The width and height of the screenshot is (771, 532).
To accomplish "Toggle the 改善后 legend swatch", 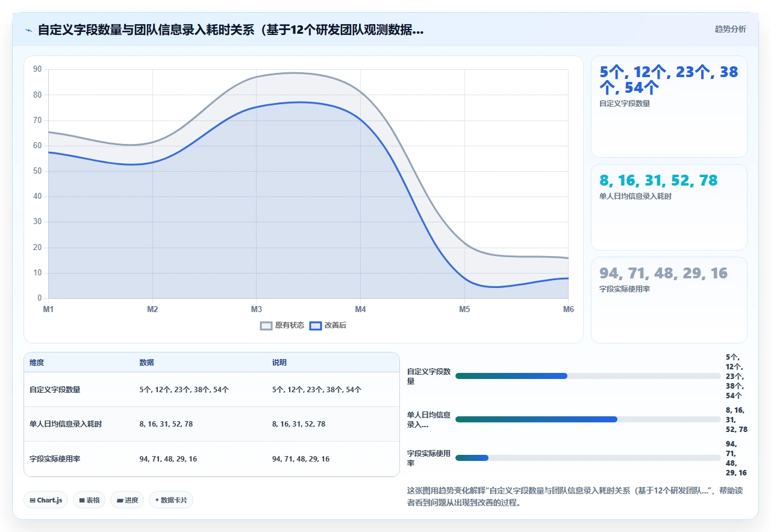I will [x=316, y=326].
